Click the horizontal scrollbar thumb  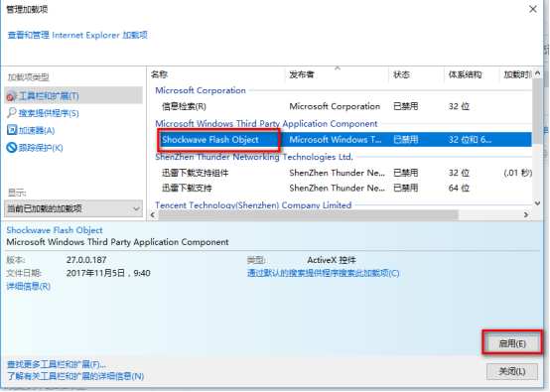point(309,214)
